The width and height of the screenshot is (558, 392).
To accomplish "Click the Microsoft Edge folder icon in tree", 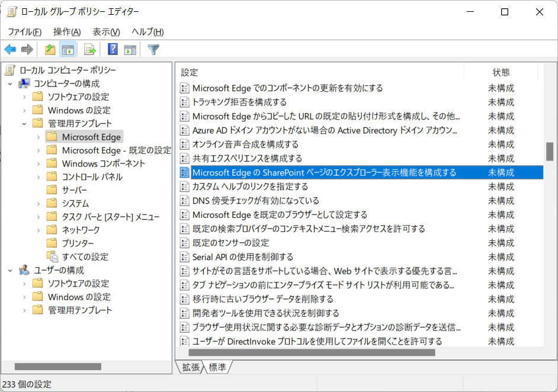I will (x=52, y=137).
